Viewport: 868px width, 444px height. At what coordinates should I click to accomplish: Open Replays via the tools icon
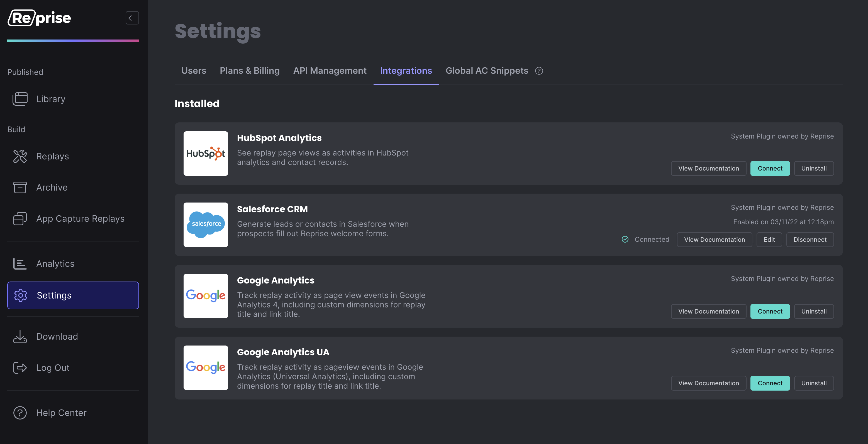click(20, 156)
